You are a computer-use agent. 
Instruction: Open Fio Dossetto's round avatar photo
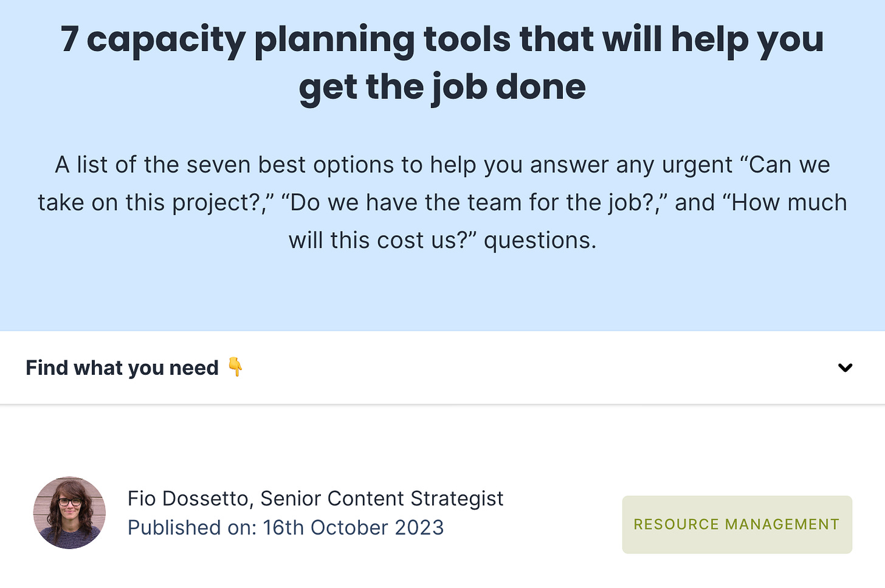(x=69, y=513)
